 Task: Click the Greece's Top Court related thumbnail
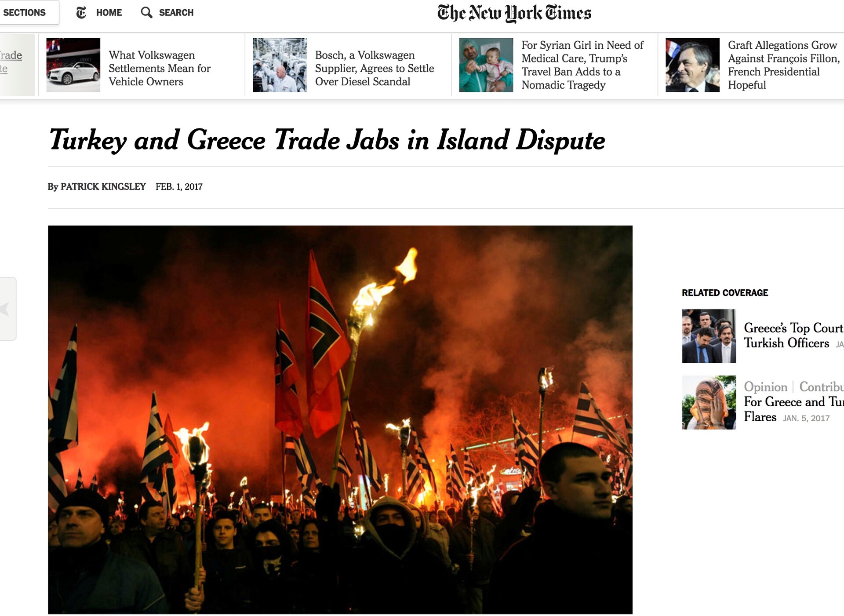(x=709, y=336)
